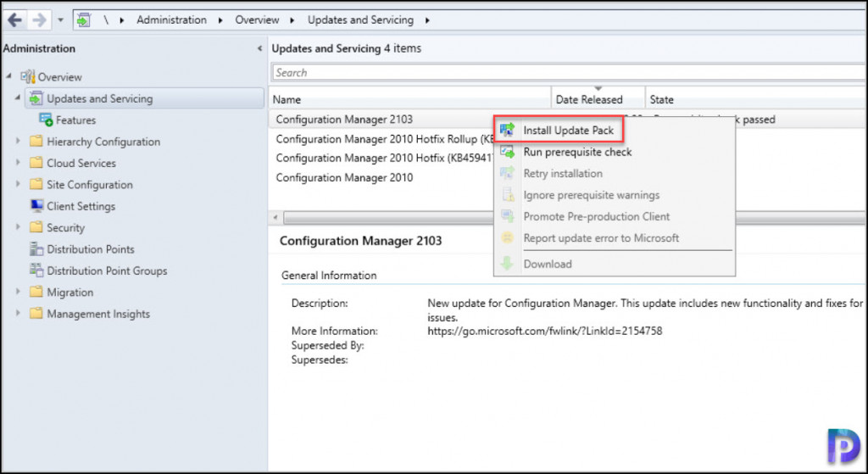
Task: Click the Install Update Pack icon
Action: tap(508, 130)
